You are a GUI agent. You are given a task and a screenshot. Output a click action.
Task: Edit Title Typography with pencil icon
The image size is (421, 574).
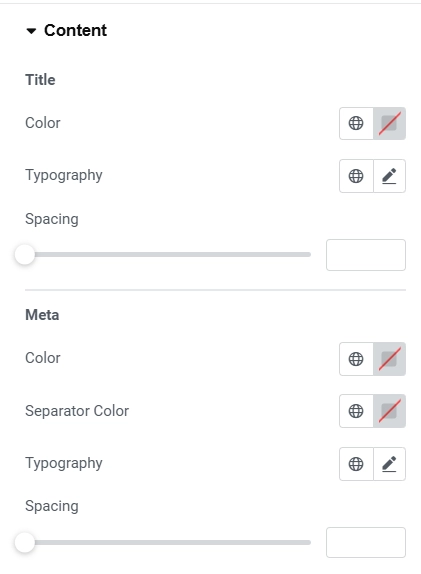coord(390,176)
